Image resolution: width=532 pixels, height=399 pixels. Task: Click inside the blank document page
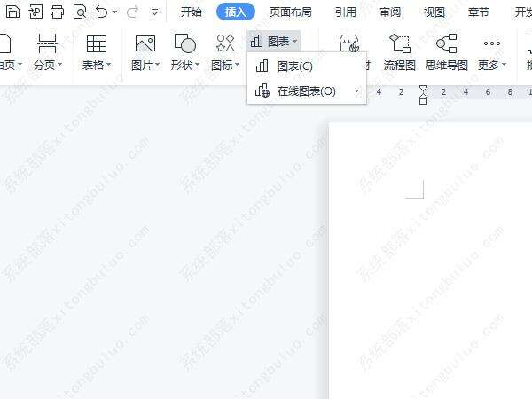coord(430,261)
